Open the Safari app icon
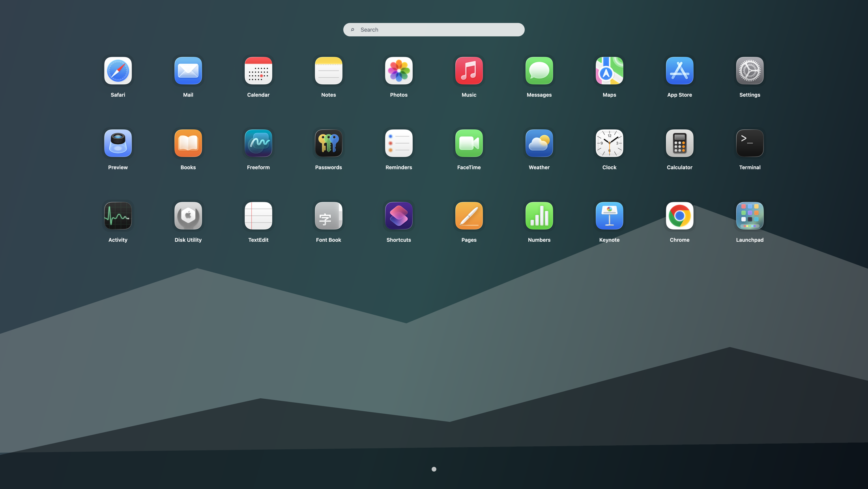This screenshot has height=489, width=868. point(118,71)
